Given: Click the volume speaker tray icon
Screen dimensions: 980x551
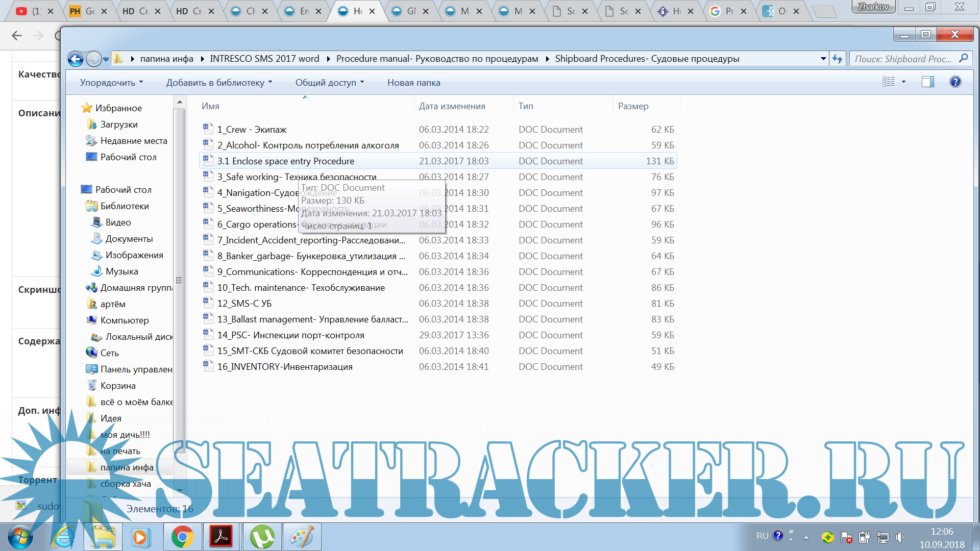Looking at the screenshot, I should pos(901,537).
